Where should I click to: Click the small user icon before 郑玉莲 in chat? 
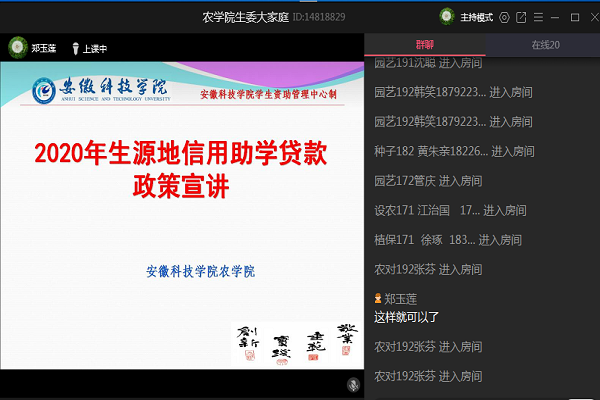(378, 298)
